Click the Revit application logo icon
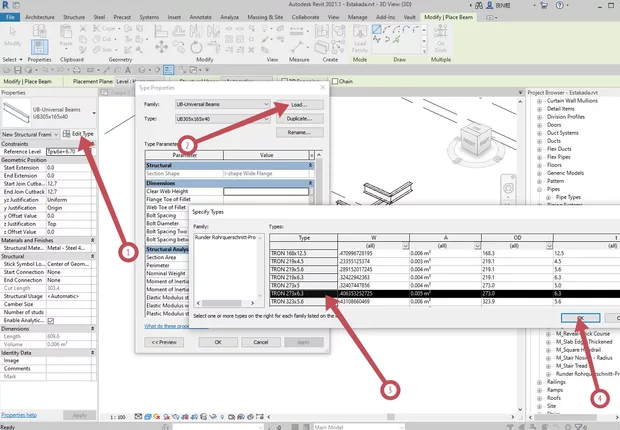The width and height of the screenshot is (620, 430). (x=8, y=6)
